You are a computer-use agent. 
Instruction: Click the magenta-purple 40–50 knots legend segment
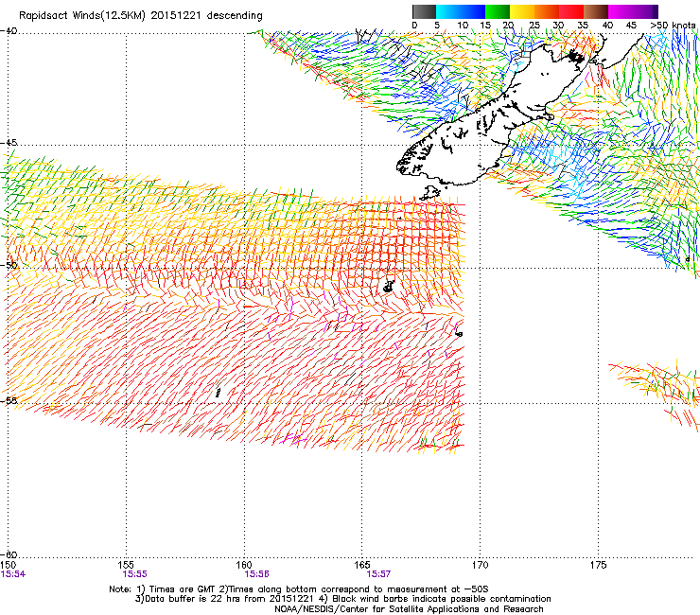point(633,11)
